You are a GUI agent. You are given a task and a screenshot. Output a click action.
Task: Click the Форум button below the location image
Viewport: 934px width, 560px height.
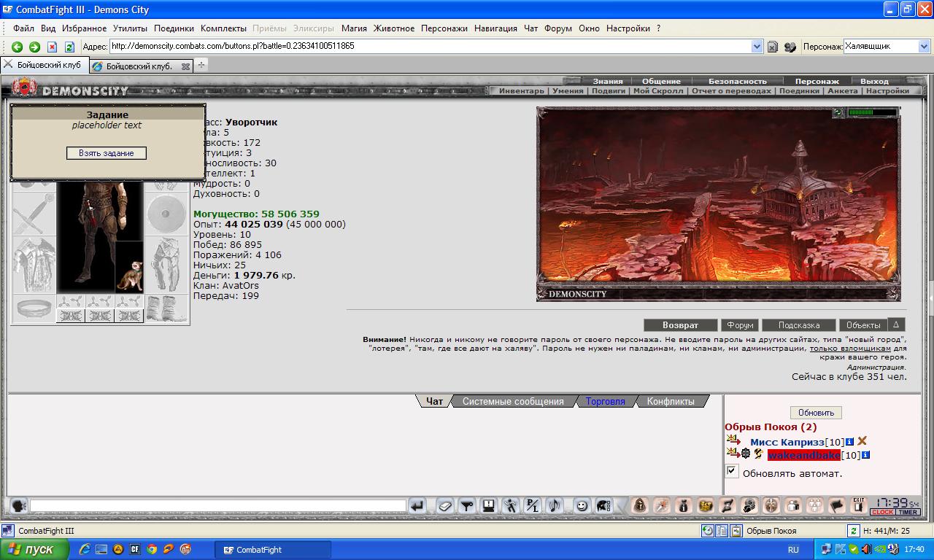pyautogui.click(x=740, y=325)
